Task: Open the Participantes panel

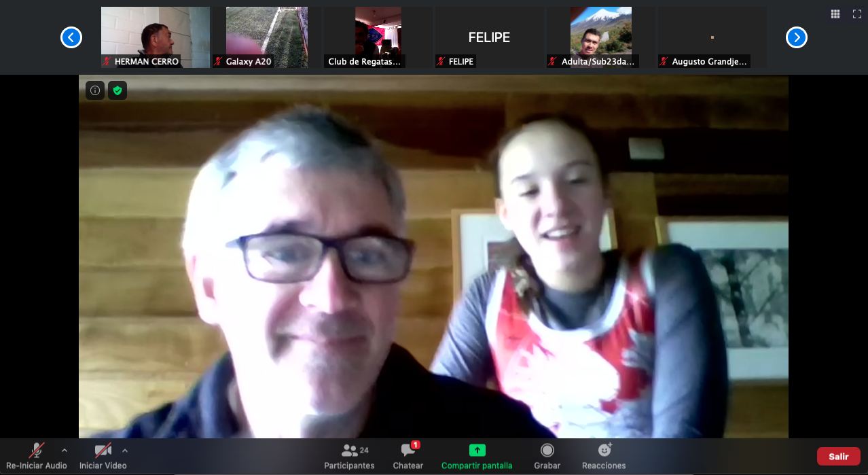Action: pyautogui.click(x=349, y=456)
